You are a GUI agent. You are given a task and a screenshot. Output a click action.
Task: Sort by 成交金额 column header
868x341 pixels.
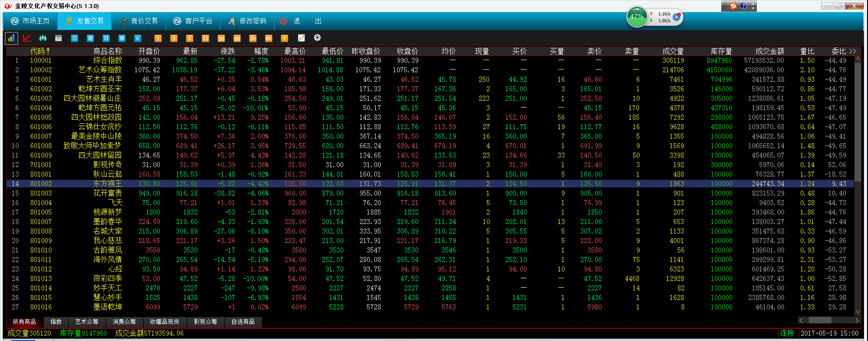[770, 51]
